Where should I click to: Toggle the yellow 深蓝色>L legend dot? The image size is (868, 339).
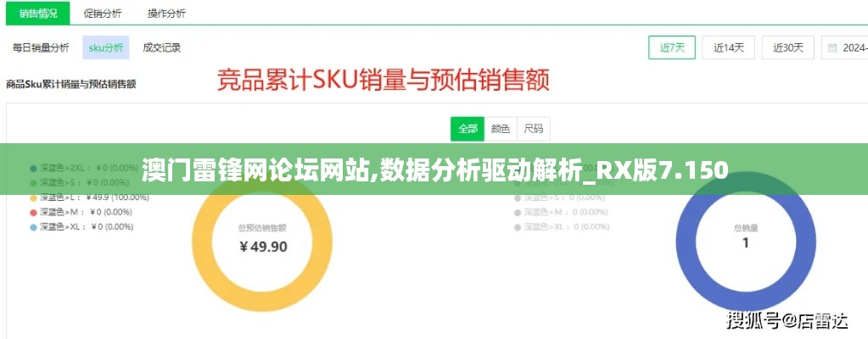(x=33, y=197)
